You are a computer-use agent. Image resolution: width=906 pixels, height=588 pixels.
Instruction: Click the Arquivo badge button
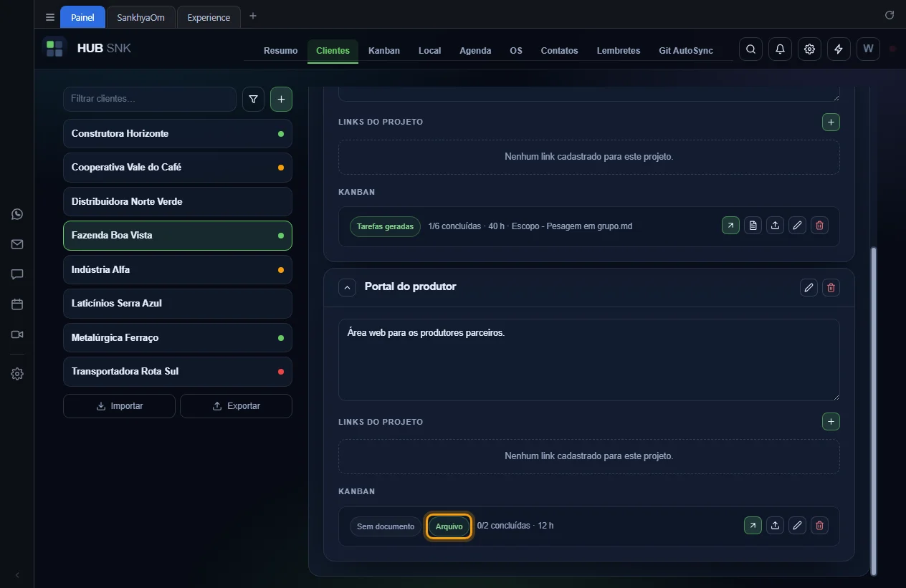(449, 526)
